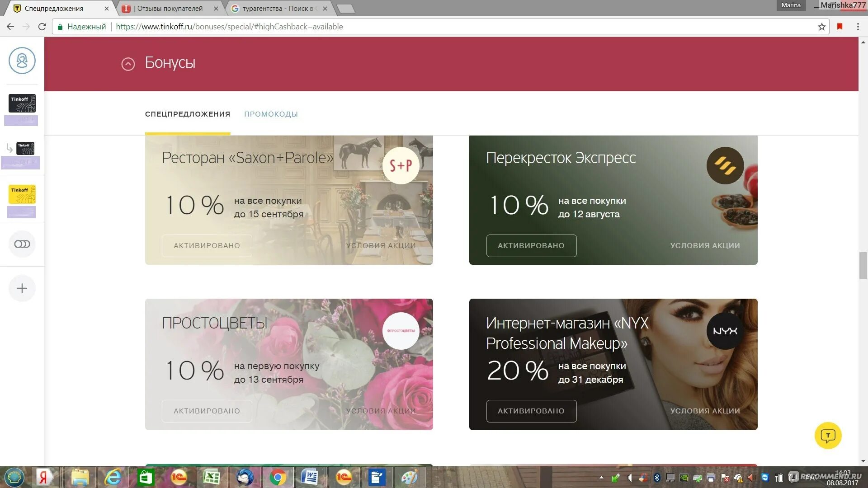Open Условия акции link on Saxon+Parole offer
Screen dimensions: 868x488
[381, 245]
